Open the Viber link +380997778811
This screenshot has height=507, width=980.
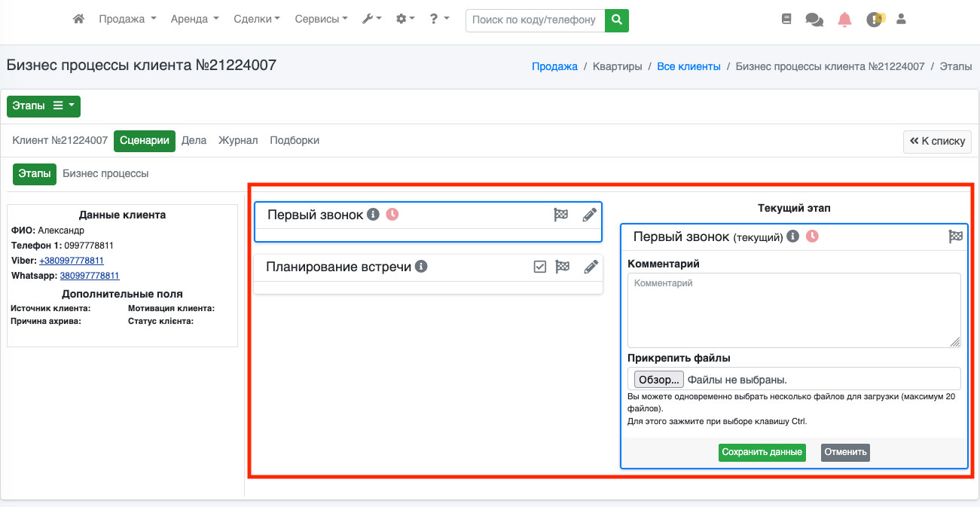(x=72, y=261)
